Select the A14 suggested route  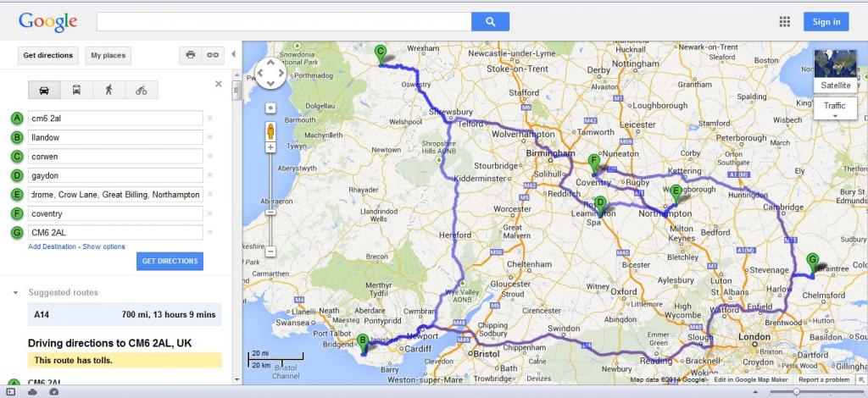pyautogui.click(x=125, y=314)
